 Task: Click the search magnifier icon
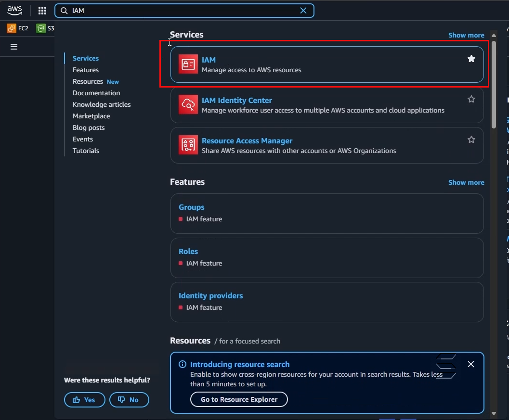[x=64, y=11]
